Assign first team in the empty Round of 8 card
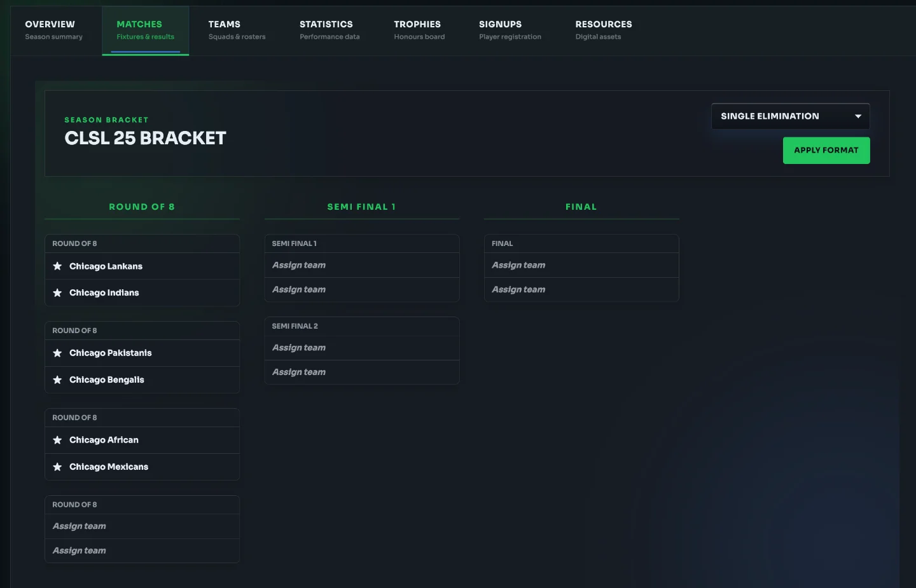Image resolution: width=916 pixels, height=588 pixels. (142, 526)
